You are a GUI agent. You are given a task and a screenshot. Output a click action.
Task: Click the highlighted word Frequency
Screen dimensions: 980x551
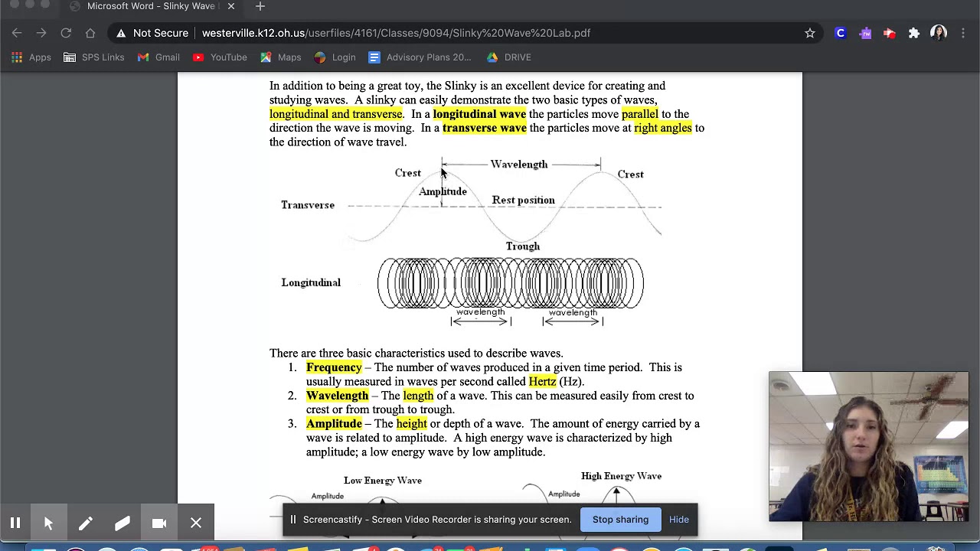coord(334,367)
